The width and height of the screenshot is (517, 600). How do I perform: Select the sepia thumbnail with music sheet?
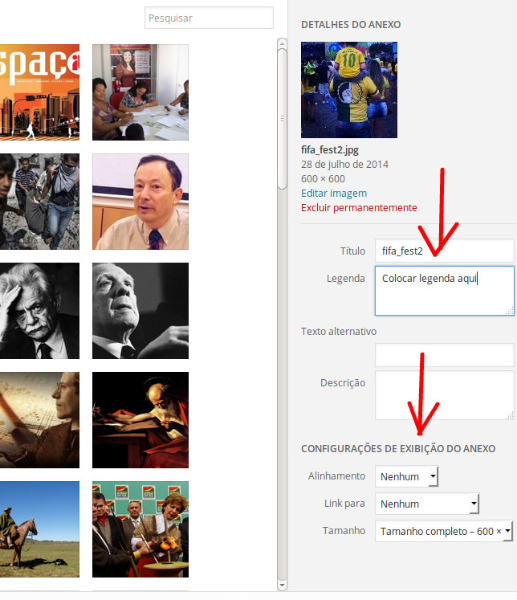coord(40,420)
